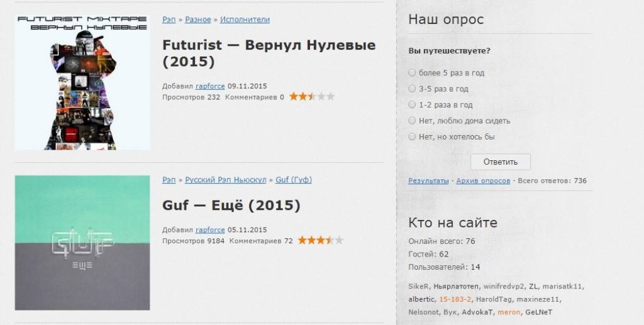Open the 'Guf (Гуф)' category link
The width and height of the screenshot is (644, 325).
tap(294, 180)
